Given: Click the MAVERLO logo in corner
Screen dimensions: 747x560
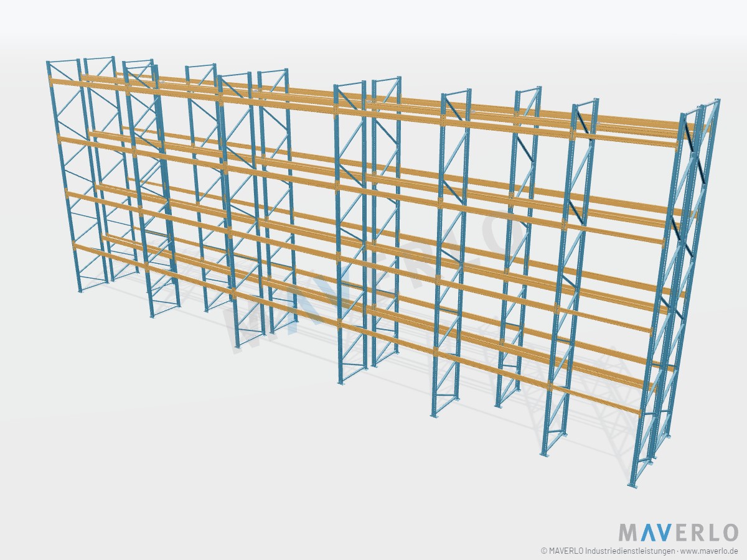Looking at the screenshot, I should 678,533.
